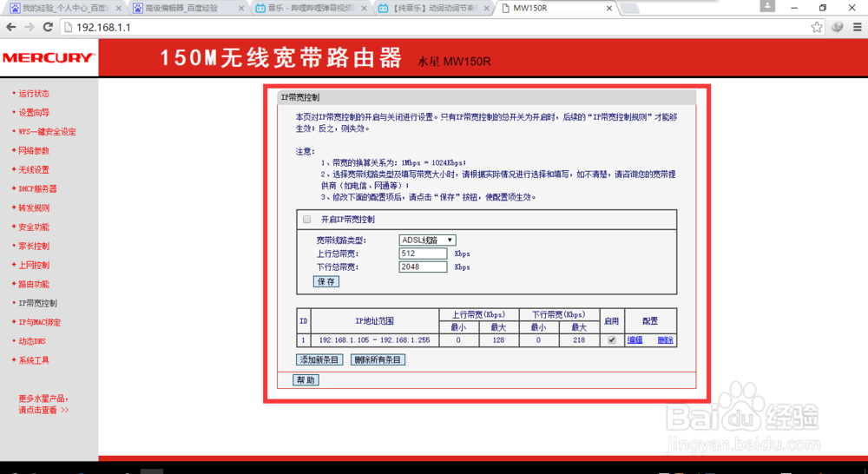Select IP带宽控制 in the sidebar

pos(37,304)
